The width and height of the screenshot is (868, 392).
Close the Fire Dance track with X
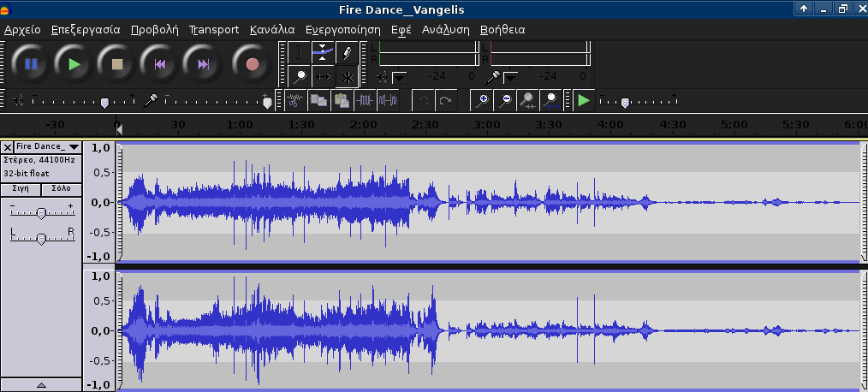coord(7,147)
